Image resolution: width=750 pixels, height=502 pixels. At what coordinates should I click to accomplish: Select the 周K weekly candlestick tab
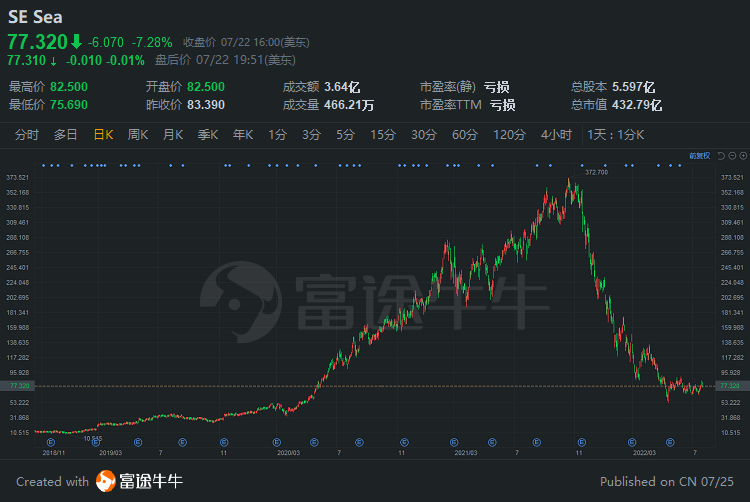pos(138,135)
